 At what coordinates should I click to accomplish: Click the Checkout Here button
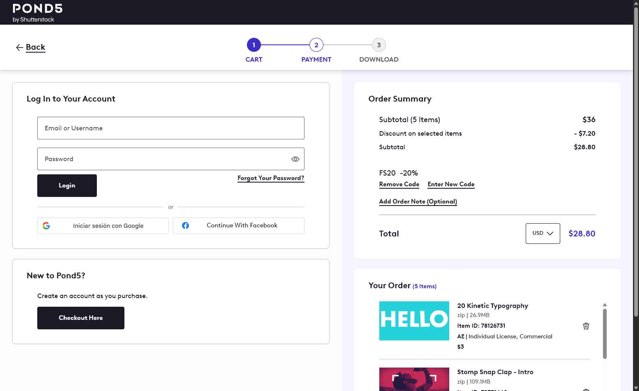[x=81, y=318]
